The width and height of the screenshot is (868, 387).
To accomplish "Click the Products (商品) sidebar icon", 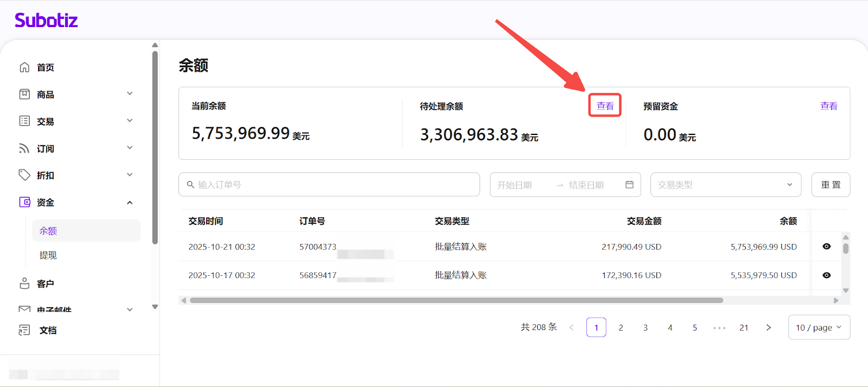I will pyautogui.click(x=24, y=94).
